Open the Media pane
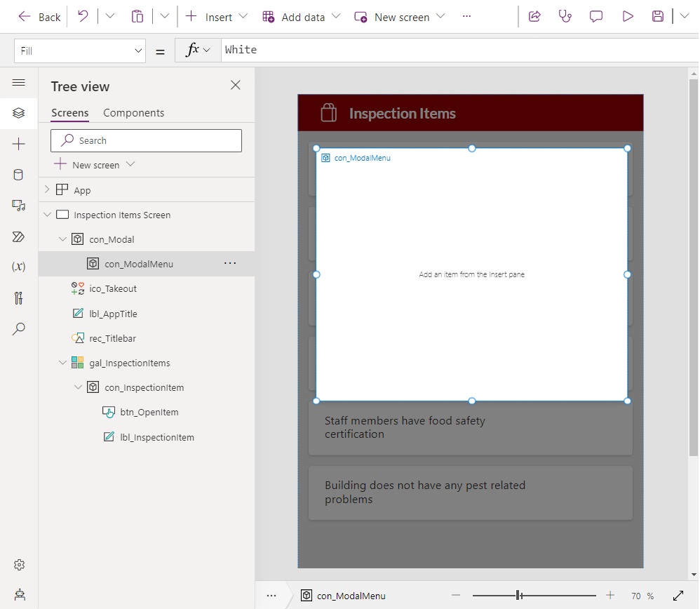 [19, 206]
